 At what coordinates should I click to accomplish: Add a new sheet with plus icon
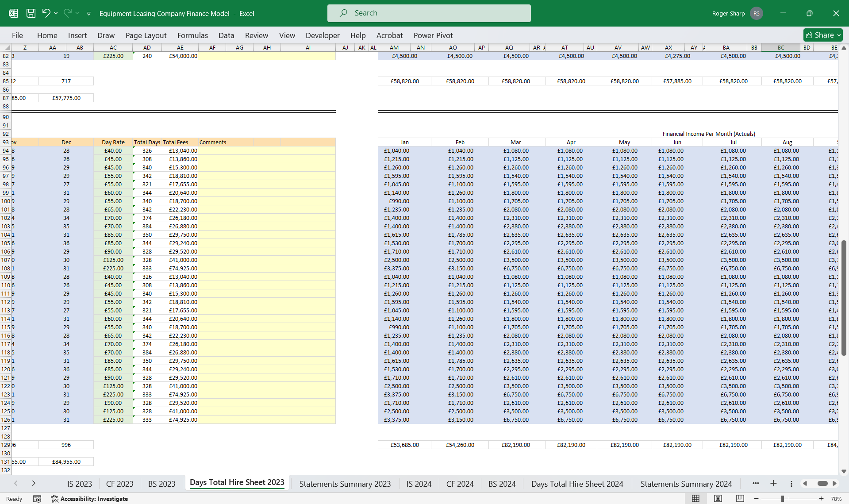(x=773, y=483)
